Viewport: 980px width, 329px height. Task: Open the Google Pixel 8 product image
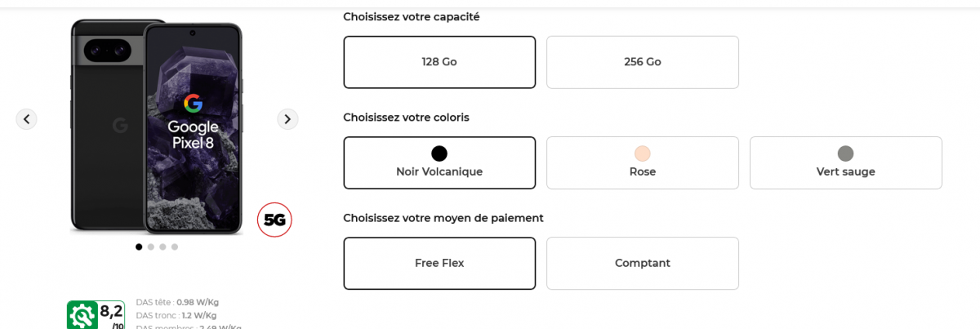click(157, 127)
